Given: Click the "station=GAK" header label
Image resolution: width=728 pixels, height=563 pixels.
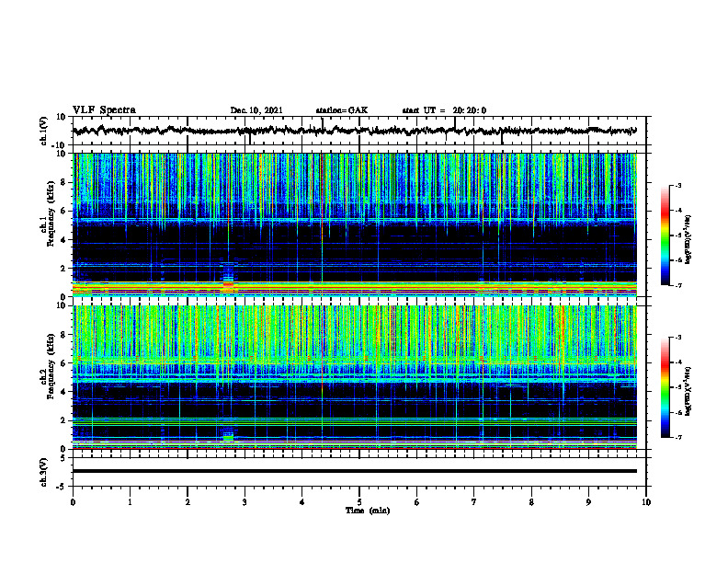Looking at the screenshot, I should tap(342, 110).
